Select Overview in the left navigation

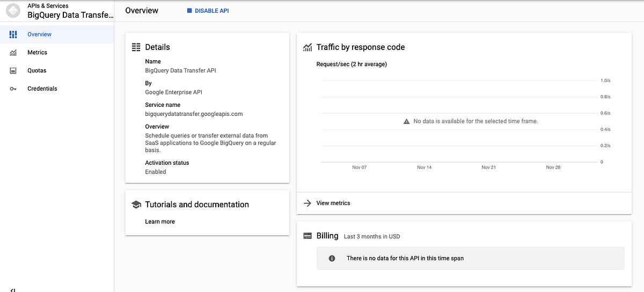57,34
